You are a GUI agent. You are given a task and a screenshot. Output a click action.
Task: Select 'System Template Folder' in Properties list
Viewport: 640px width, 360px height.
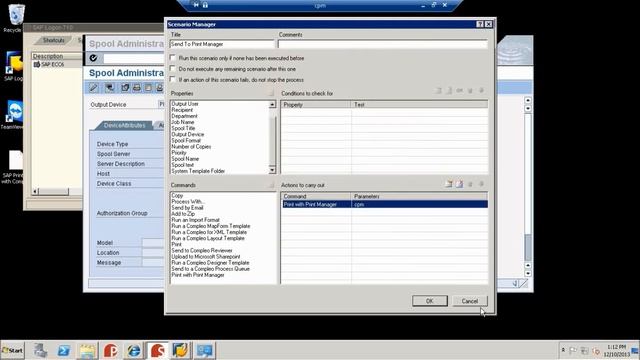pos(198,171)
